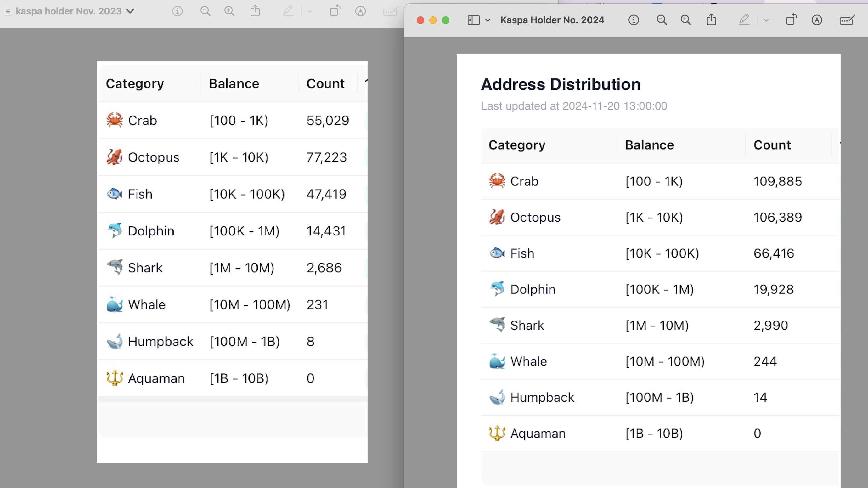Click Fish count 47,419 in 2023 table
The width and height of the screenshot is (868, 488).
(326, 194)
